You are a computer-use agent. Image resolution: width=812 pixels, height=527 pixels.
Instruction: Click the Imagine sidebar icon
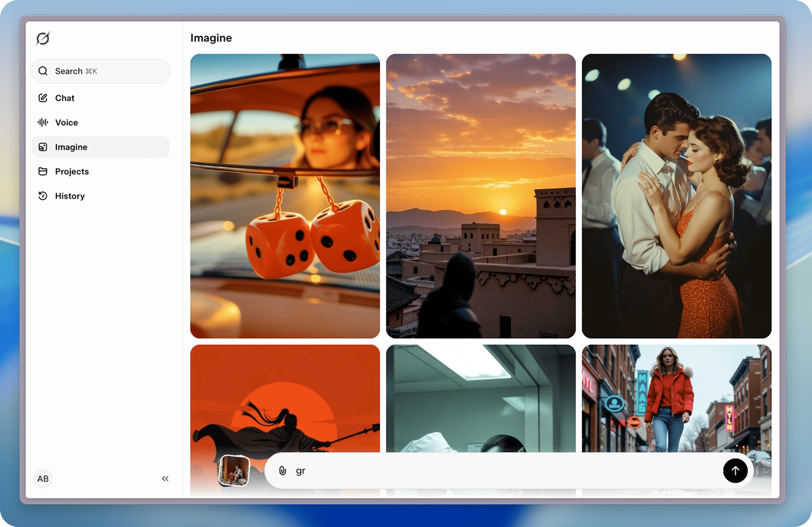(43, 147)
